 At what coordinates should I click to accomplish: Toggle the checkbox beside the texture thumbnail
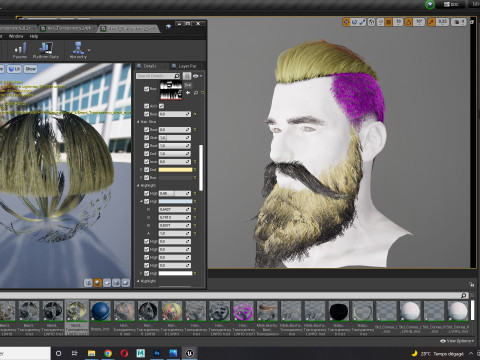(146, 89)
